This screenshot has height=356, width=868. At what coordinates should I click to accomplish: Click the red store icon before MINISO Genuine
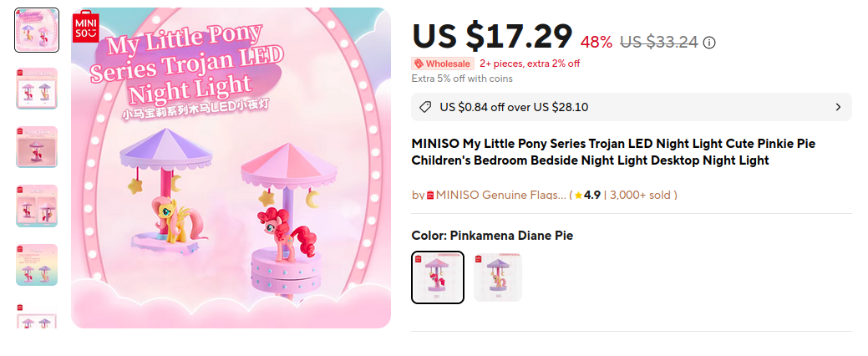(430, 196)
